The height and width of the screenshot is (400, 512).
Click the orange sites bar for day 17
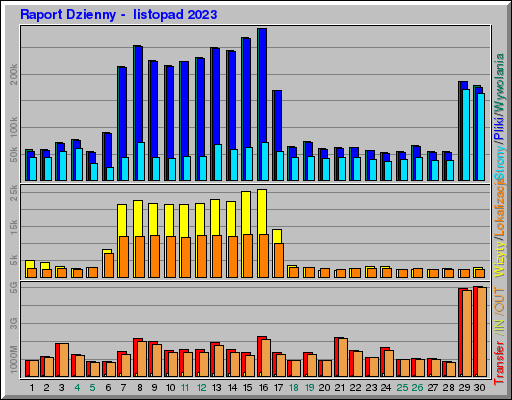[x=279, y=260]
